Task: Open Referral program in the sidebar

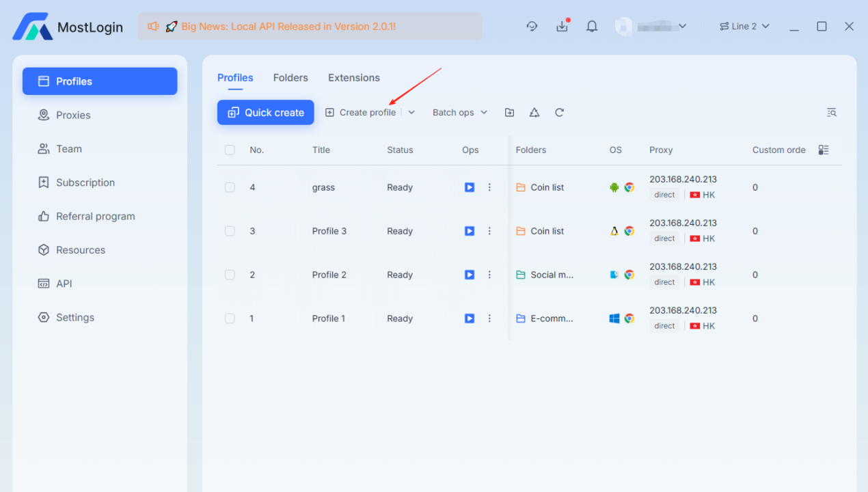Action: click(x=100, y=216)
